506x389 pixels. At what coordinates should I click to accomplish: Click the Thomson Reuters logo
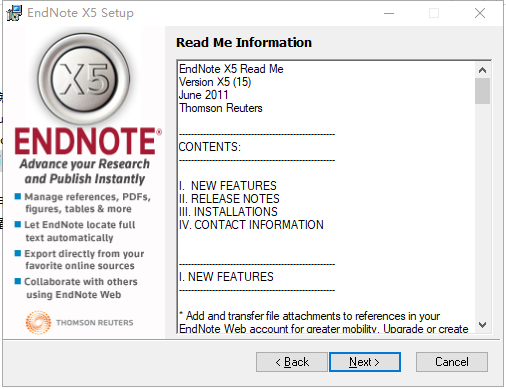(79, 322)
